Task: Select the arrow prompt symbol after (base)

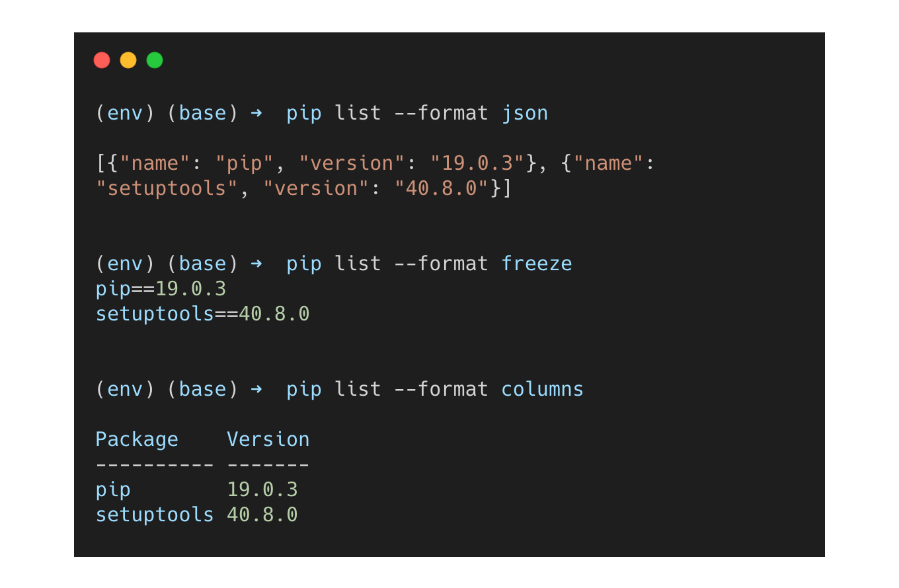Action: click(257, 113)
